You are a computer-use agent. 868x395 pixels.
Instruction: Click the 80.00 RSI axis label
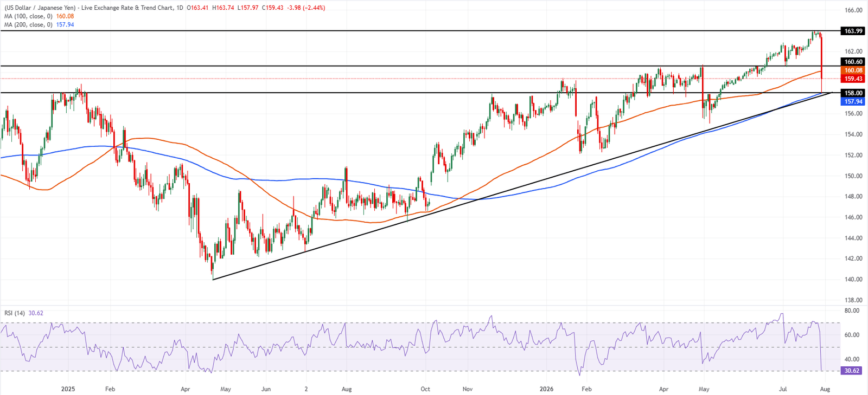click(x=852, y=311)
